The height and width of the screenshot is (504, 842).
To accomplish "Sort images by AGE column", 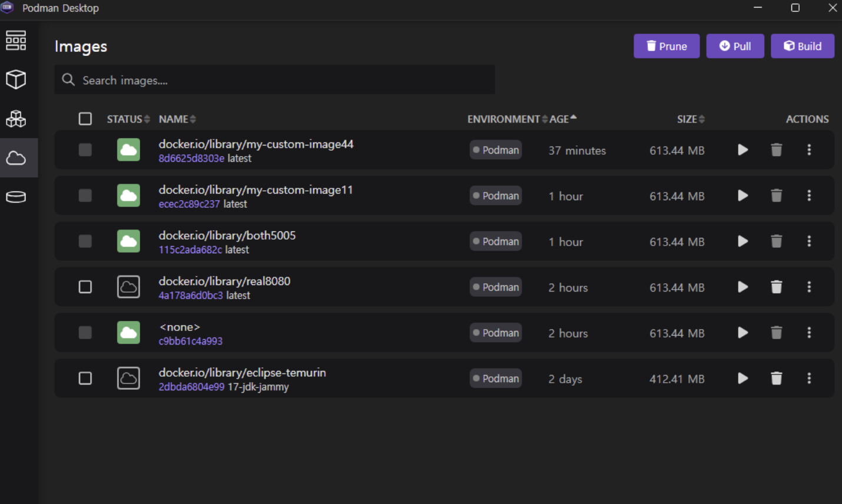I will click(563, 119).
